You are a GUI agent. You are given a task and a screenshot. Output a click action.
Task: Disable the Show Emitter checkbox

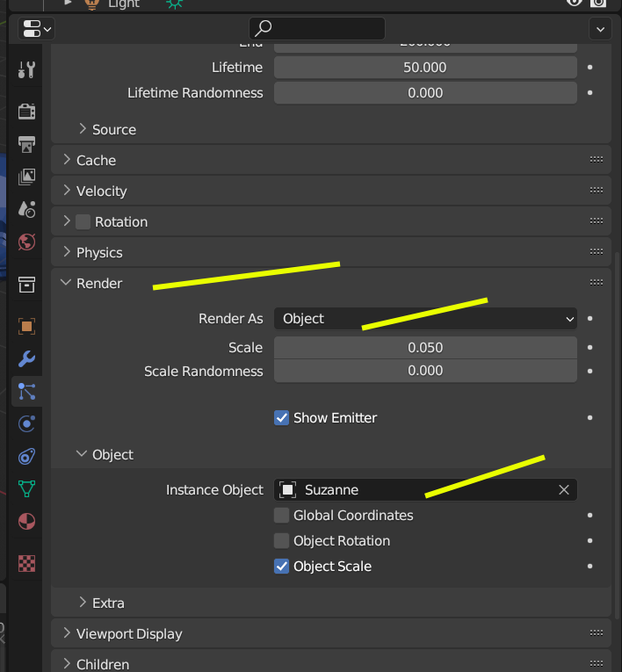click(x=282, y=418)
